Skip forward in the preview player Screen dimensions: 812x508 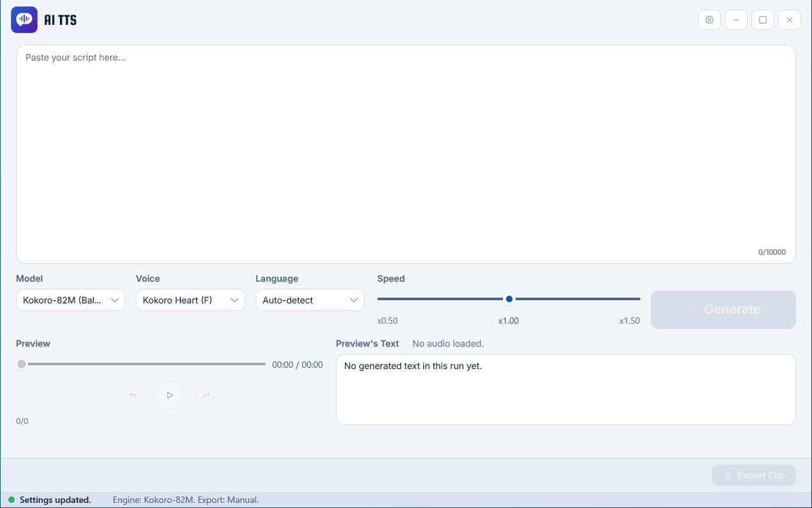pos(207,395)
